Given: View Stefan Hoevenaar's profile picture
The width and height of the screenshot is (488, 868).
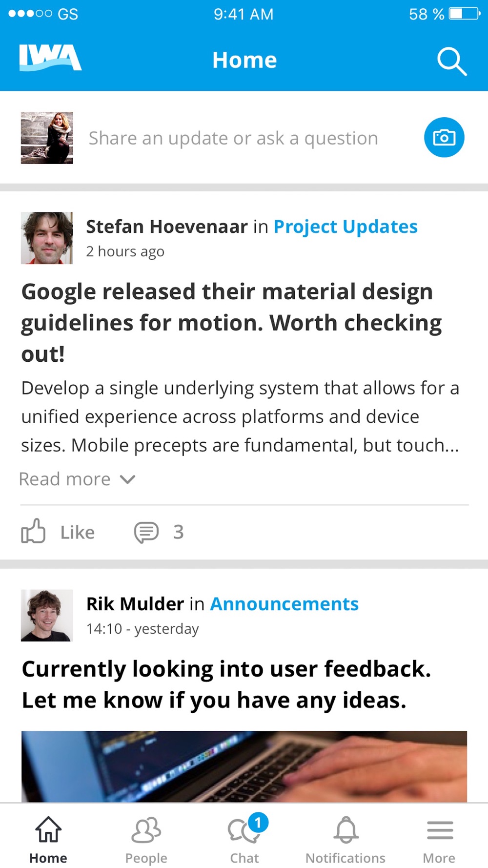Looking at the screenshot, I should (47, 238).
